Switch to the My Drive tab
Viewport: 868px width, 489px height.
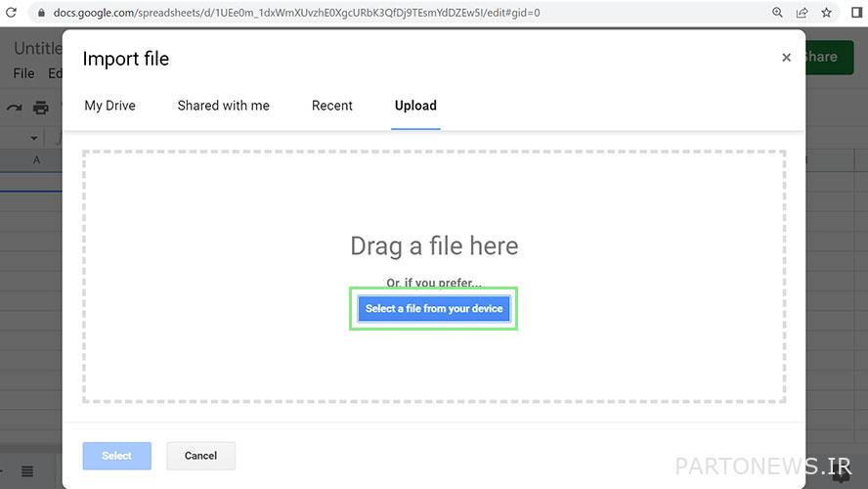click(109, 106)
